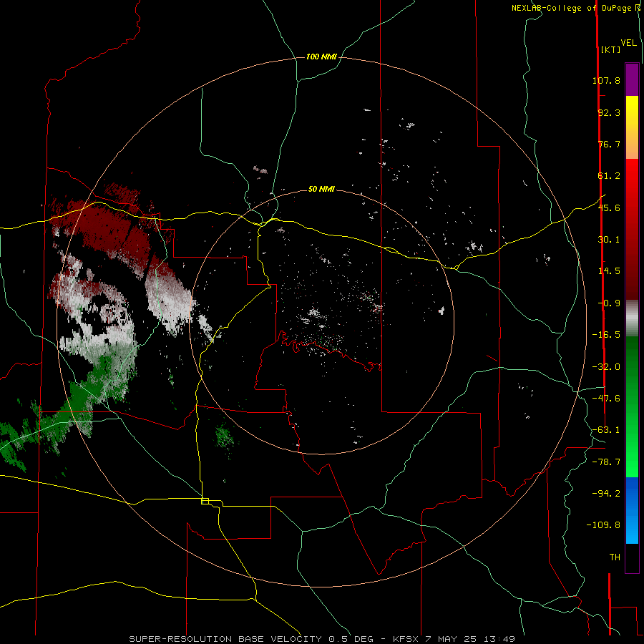The height and width of the screenshot is (644, 644).
Task: Click the 45.6 velocity scale value
Action: 609,208
